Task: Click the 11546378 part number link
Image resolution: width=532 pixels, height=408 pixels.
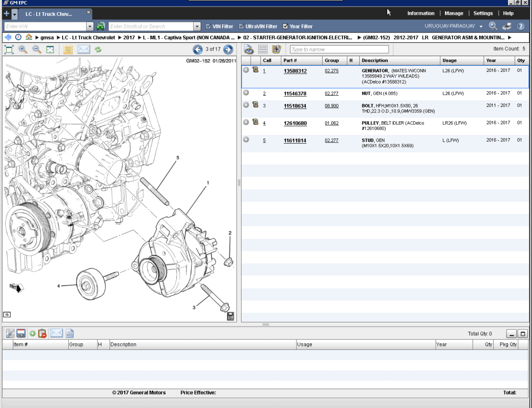Action: pos(295,93)
